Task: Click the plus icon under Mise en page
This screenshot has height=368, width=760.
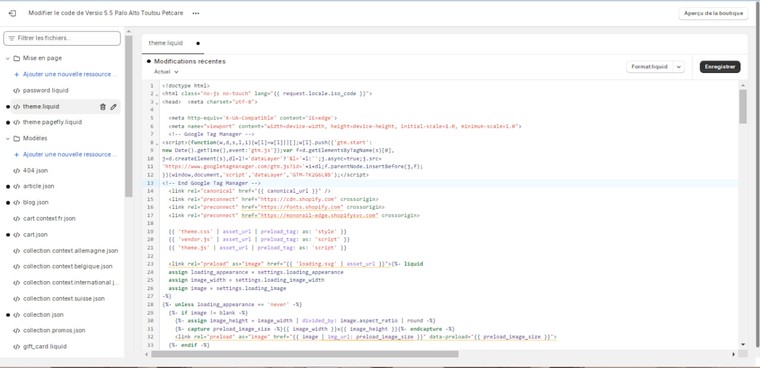Action: coord(16,75)
